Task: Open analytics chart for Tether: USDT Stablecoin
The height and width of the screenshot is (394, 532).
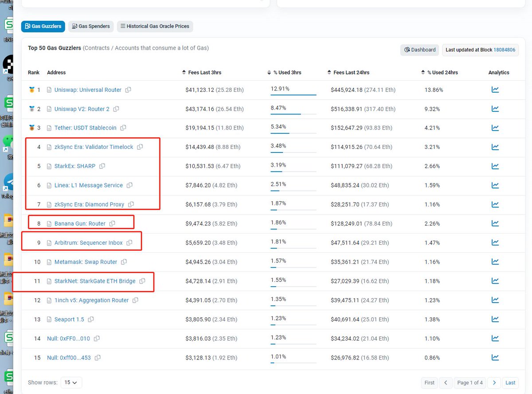Action: (495, 128)
